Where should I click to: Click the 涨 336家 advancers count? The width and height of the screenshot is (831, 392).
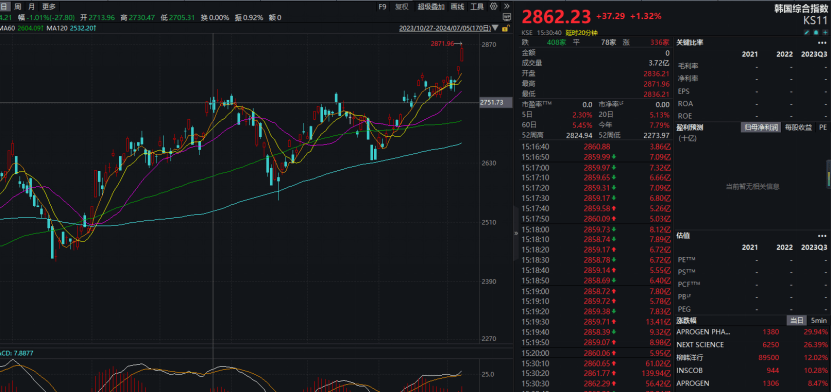tap(661, 42)
